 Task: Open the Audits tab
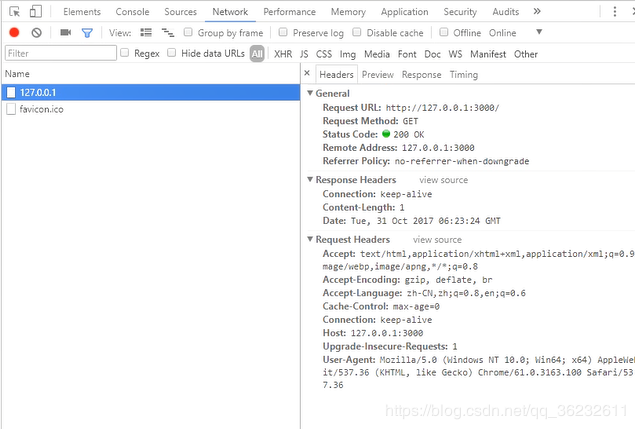tap(506, 12)
